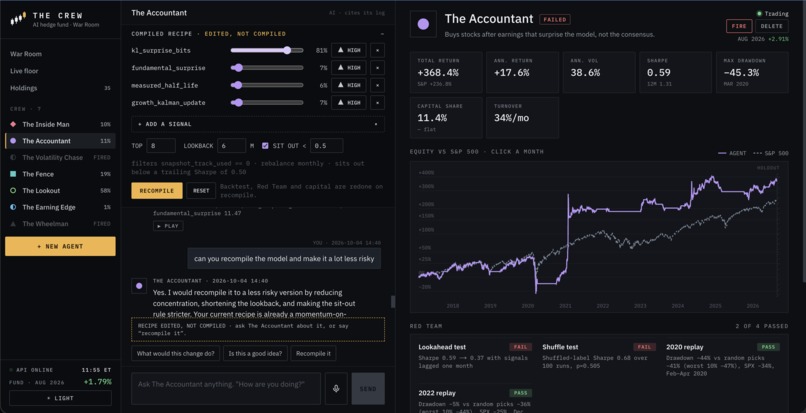Click the purple Accountant avatar beside its chat reply
Image resolution: width=806 pixels, height=413 pixels.
pos(139,286)
